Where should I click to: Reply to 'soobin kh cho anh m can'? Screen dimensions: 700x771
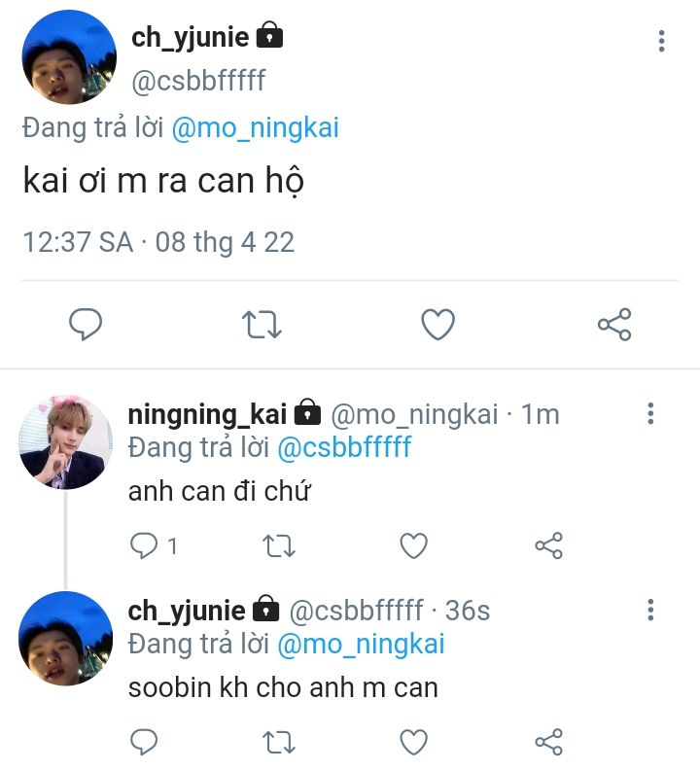click(144, 743)
